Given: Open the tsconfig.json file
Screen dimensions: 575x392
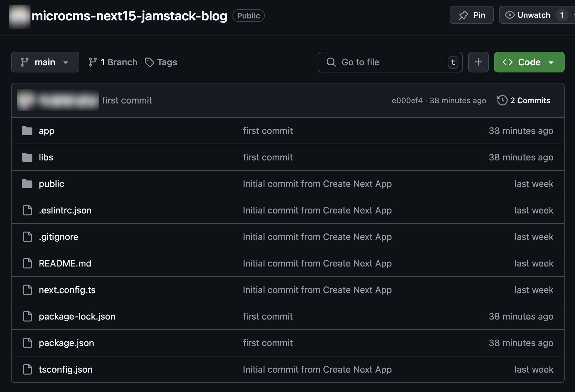Looking at the screenshot, I should pos(65,370).
